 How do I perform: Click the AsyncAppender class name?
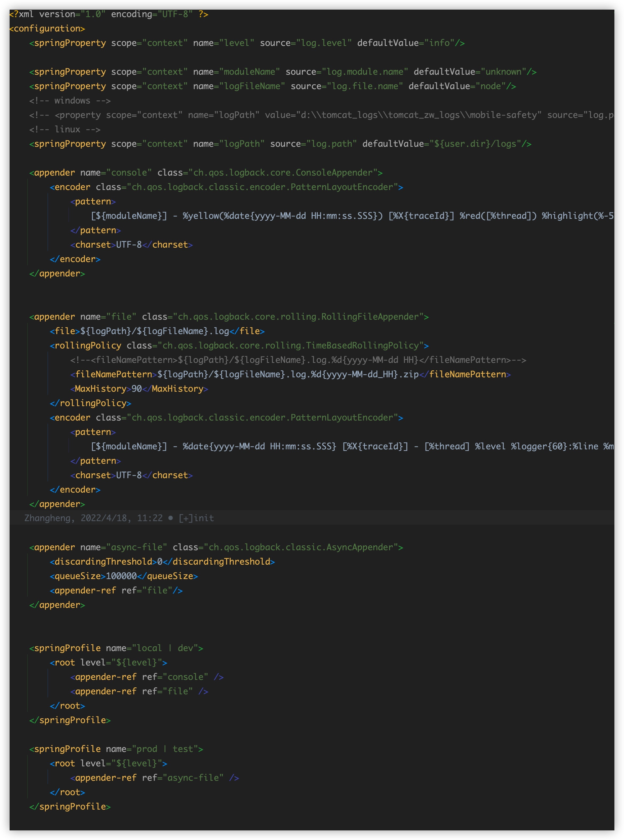301,548
